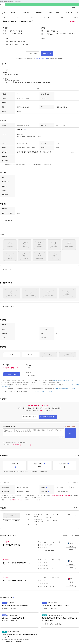
Task: Click the 장애인용 주차장 facility icon
Action: 12,293
